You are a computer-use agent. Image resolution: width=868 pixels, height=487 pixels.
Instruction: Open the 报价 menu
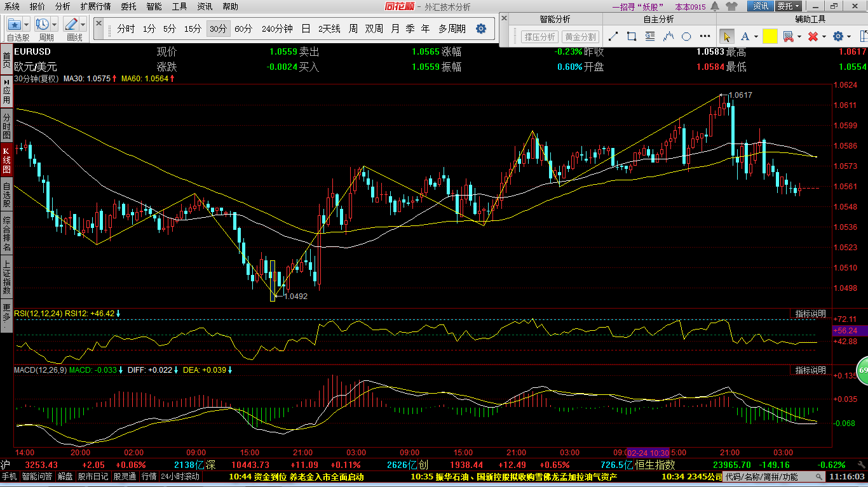click(37, 6)
